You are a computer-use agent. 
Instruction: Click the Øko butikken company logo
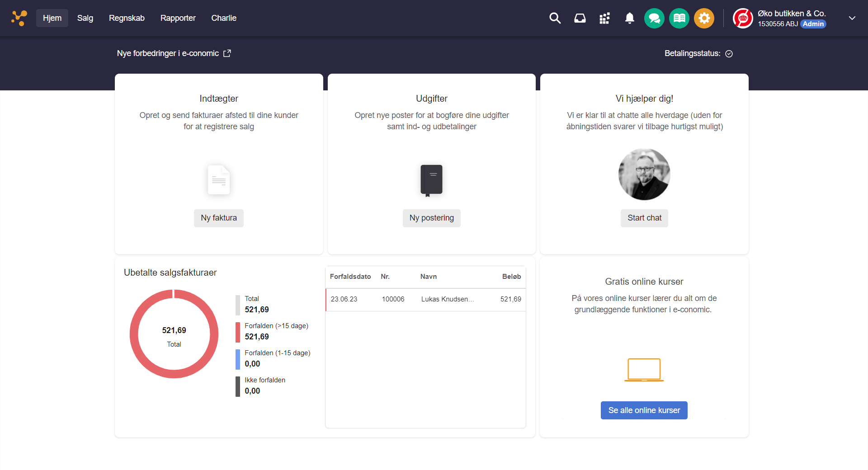click(x=743, y=19)
